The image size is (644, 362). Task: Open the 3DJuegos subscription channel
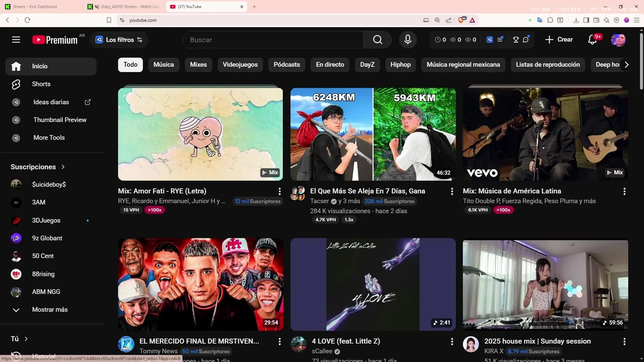coord(51,220)
